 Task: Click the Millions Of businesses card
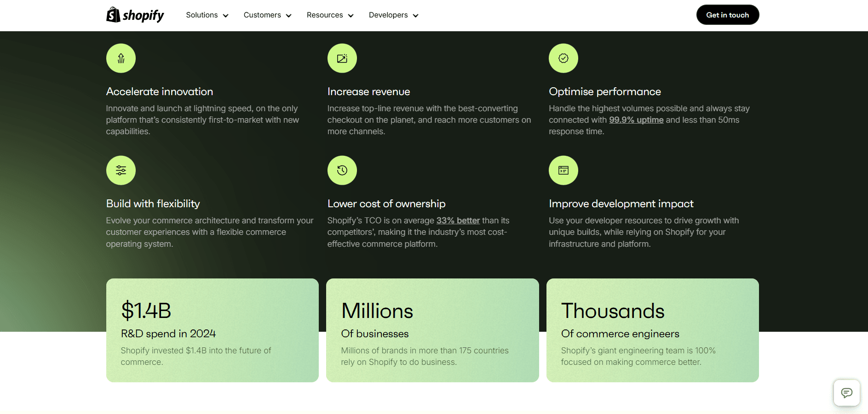point(432,330)
